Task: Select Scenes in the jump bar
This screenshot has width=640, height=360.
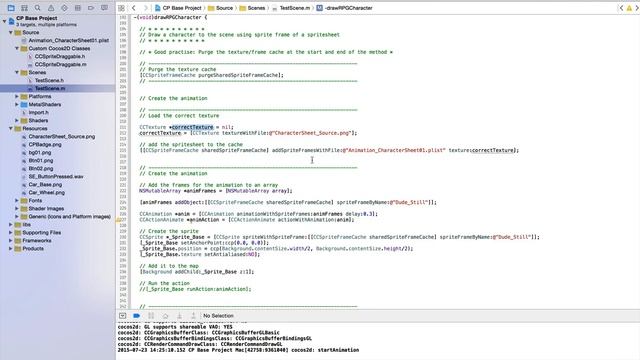Action: click(x=252, y=8)
